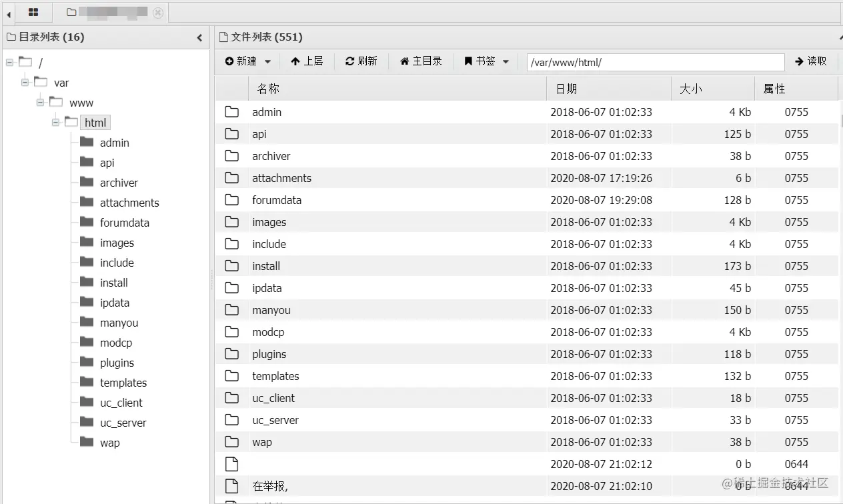Select plugins folder in directory tree
Image resolution: width=843 pixels, height=504 pixels.
(x=117, y=363)
